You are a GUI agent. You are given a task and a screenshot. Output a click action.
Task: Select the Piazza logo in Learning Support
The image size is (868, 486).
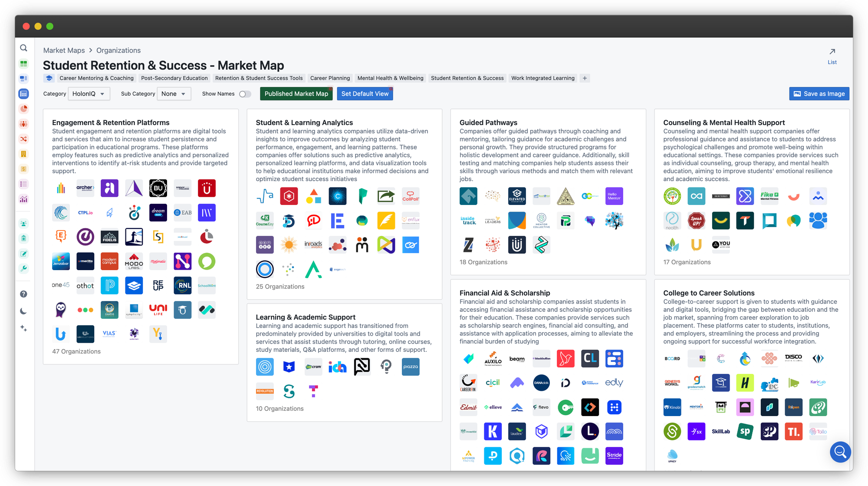pyautogui.click(x=410, y=367)
